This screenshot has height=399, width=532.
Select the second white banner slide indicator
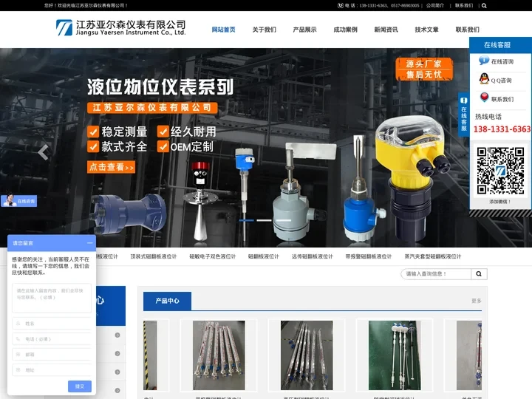(x=264, y=220)
